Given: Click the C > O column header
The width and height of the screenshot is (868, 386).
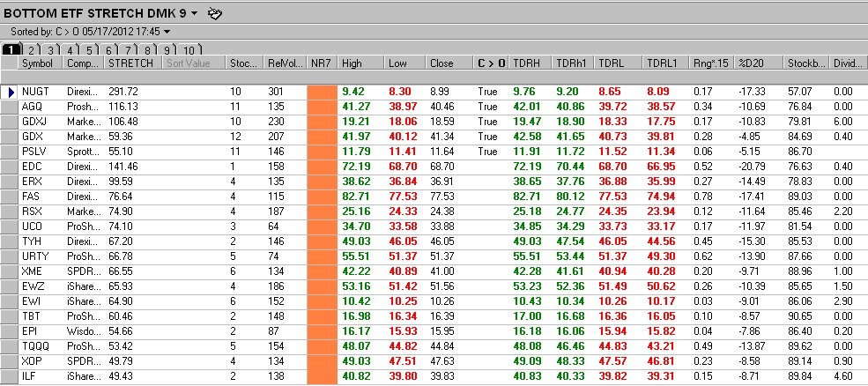Looking at the screenshot, I should [491, 63].
